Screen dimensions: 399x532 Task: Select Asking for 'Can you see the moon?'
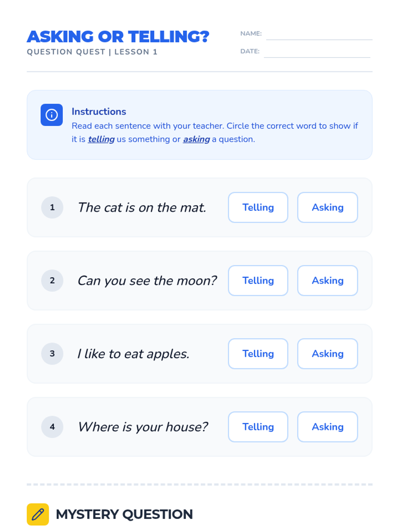point(328,281)
